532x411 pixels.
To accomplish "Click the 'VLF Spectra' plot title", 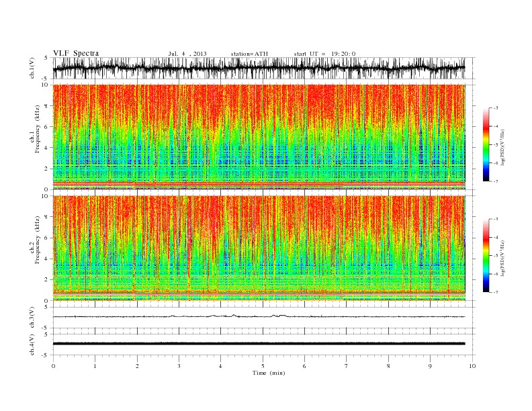I will point(76,53).
